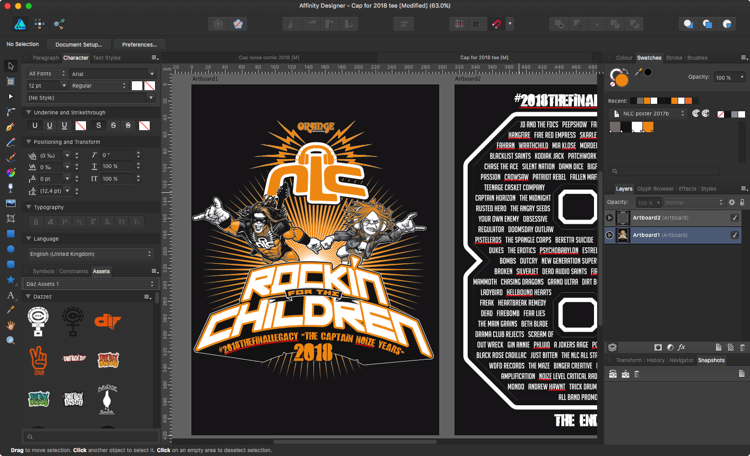Open the Navigator panel tab
This screenshot has width=750, height=456.
tap(681, 360)
